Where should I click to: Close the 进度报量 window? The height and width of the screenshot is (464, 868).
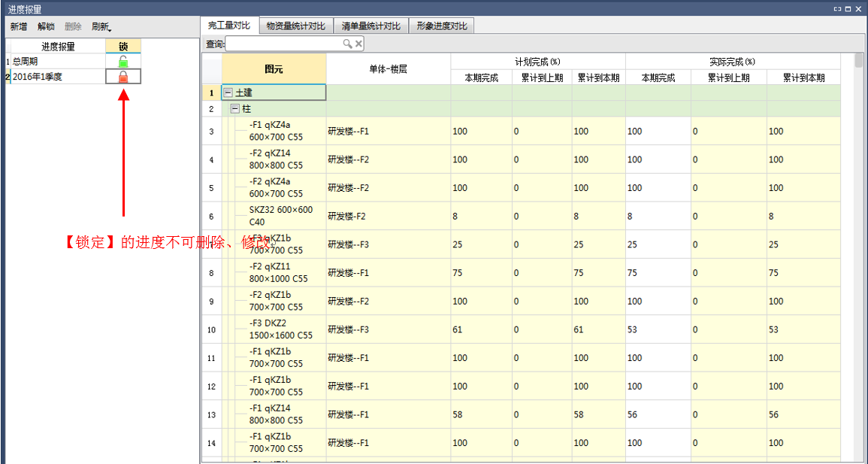[857, 9]
